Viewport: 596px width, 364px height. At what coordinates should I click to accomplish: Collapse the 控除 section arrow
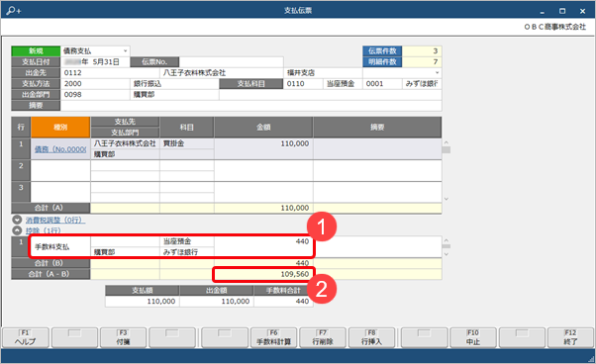17,230
